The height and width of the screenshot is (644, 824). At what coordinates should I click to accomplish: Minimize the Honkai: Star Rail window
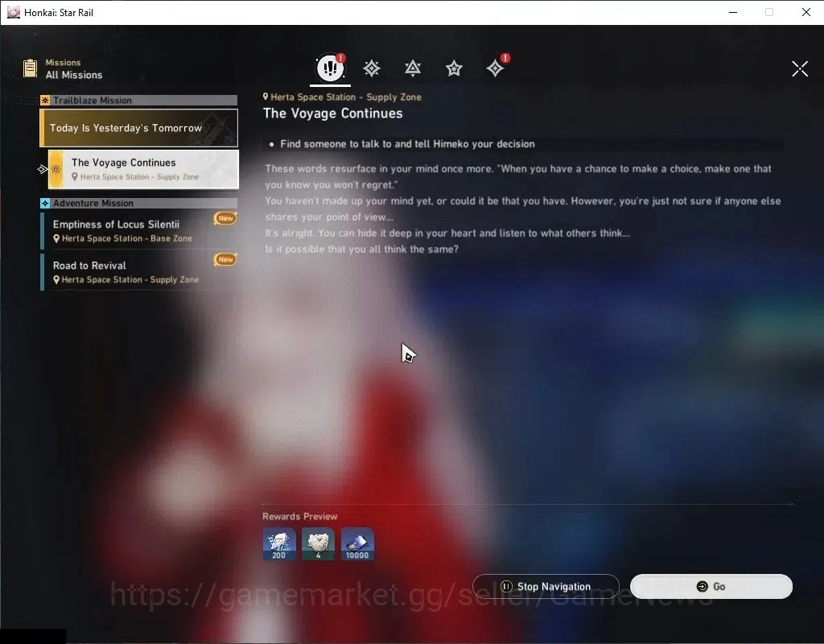(x=733, y=12)
